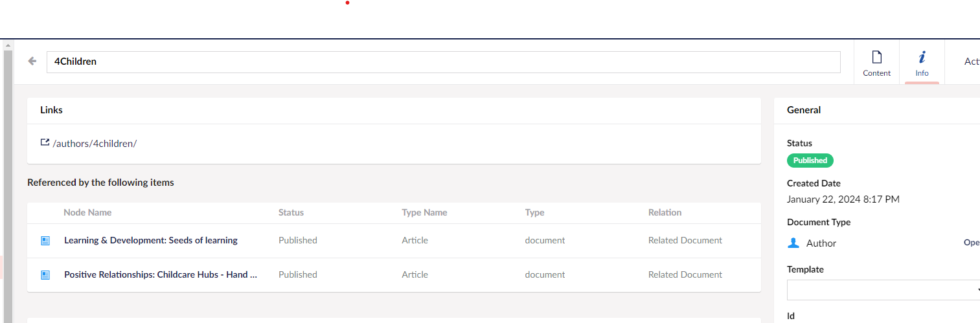Switch to the Info tab
Viewport: 980px width, 323px height.
(922, 62)
